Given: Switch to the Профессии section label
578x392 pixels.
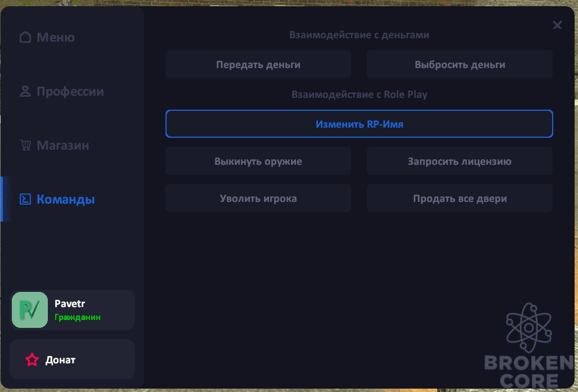Looking at the screenshot, I should click(70, 91).
